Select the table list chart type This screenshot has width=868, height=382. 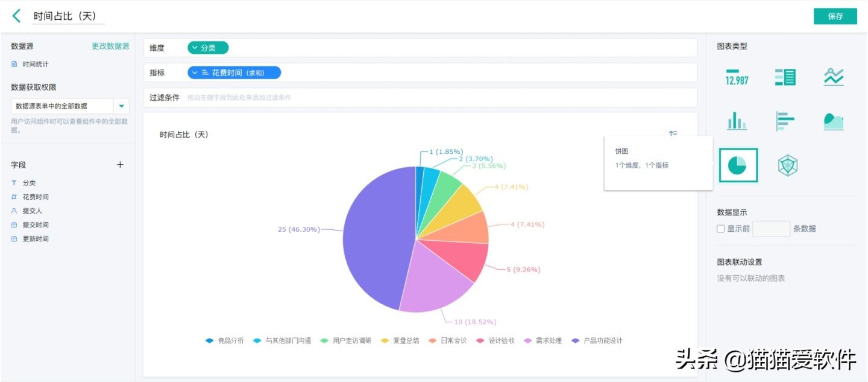click(785, 77)
